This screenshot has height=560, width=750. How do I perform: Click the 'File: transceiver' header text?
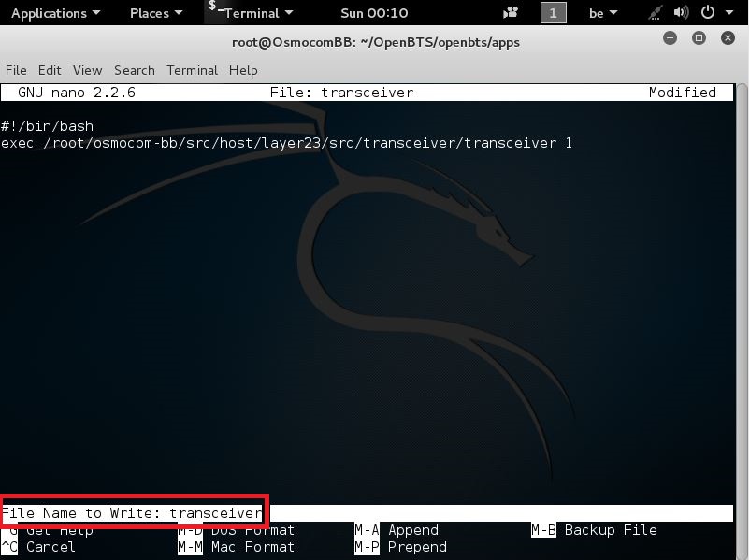click(x=341, y=93)
